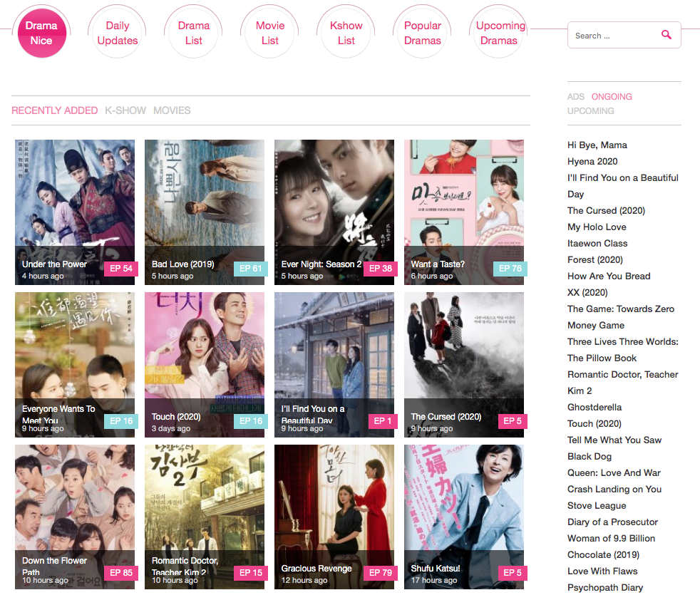Switch to the K-Show tab
700x595 pixels.
(x=125, y=110)
